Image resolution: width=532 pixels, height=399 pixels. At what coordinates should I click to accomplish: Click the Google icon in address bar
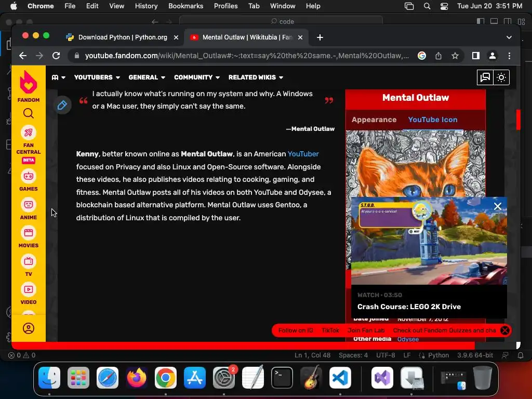(422, 56)
